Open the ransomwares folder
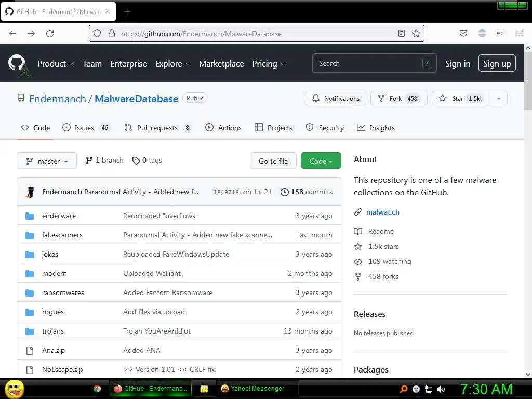Viewport: 532px width, 399px height. click(x=63, y=293)
